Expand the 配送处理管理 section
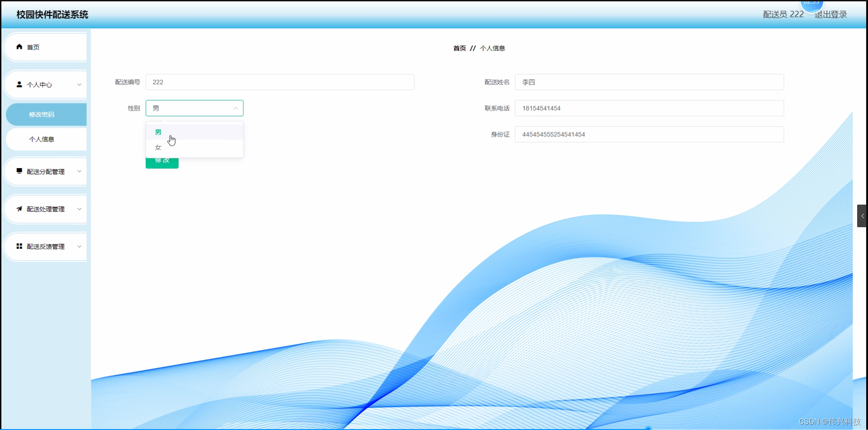The image size is (868, 430). point(80,208)
